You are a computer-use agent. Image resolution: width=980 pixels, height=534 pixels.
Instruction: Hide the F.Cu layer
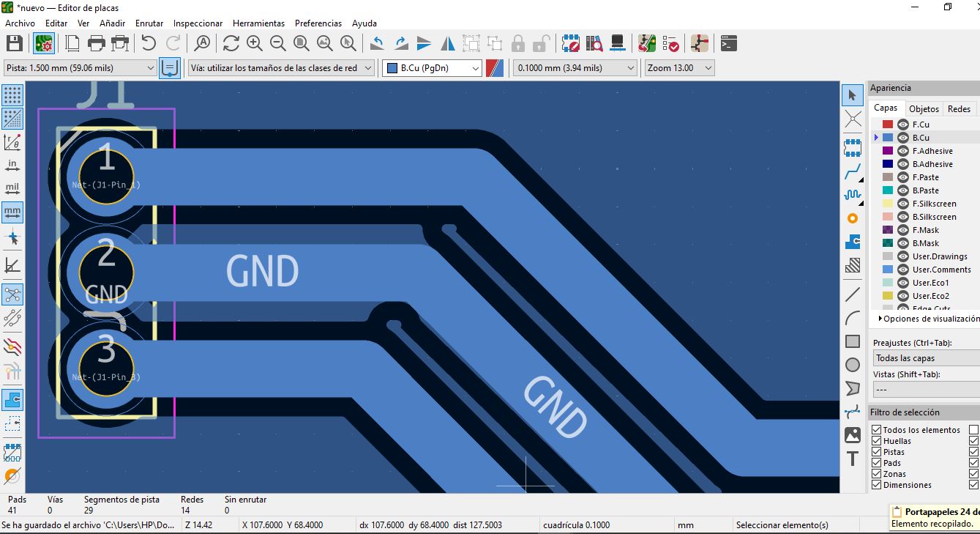[903, 125]
